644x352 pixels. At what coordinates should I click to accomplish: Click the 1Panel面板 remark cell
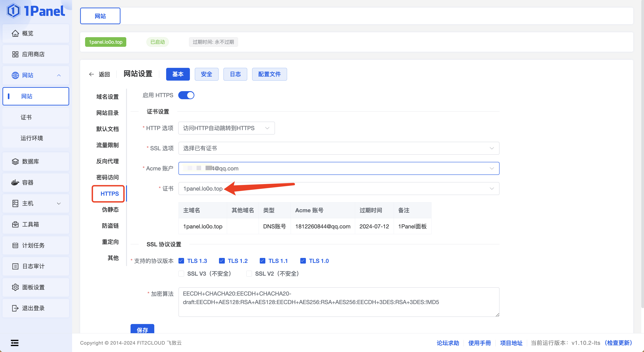tap(412, 227)
